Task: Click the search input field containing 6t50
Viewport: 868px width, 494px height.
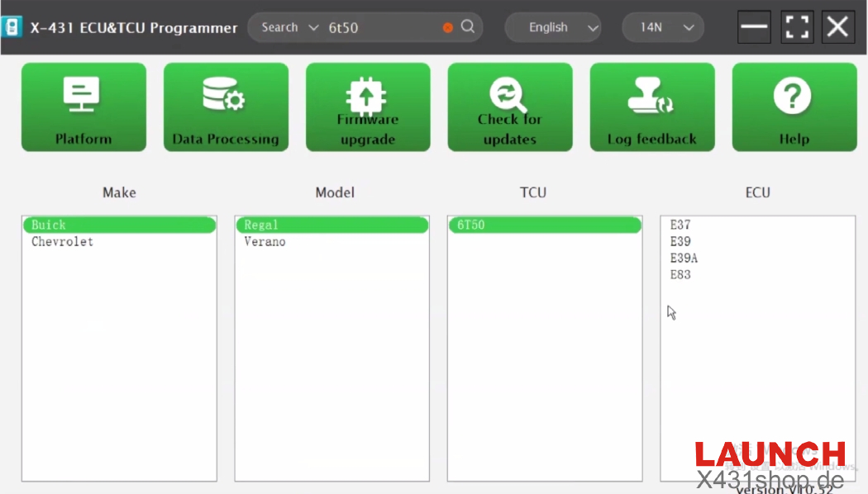Action: tap(380, 27)
